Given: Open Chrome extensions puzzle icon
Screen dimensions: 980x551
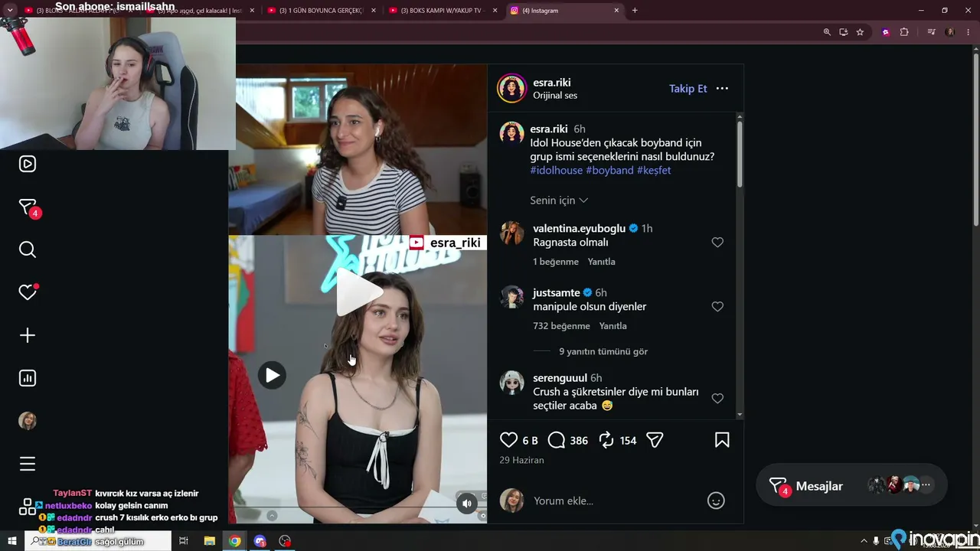Looking at the screenshot, I should (x=904, y=32).
